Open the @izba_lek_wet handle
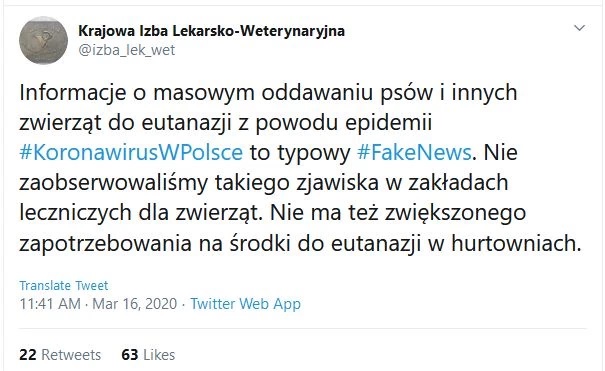The image size is (605, 371). (x=127, y=50)
